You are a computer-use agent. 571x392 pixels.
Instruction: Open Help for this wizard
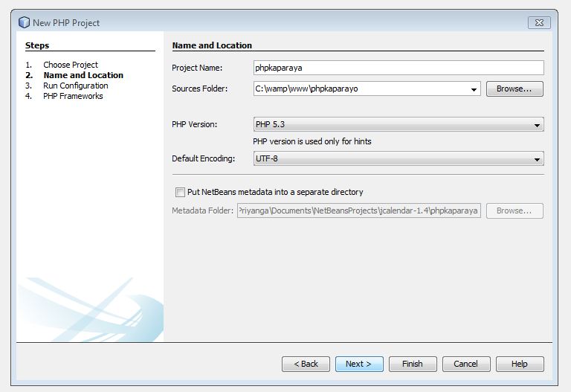pyautogui.click(x=520, y=364)
